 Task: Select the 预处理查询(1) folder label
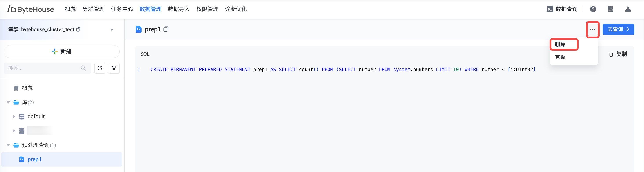point(39,145)
